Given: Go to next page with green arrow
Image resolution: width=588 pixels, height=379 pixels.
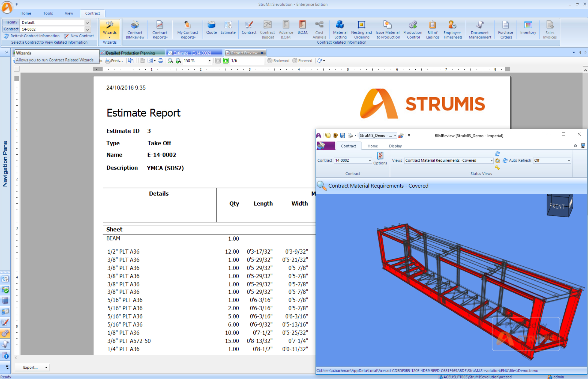Looking at the screenshot, I should tap(226, 61).
